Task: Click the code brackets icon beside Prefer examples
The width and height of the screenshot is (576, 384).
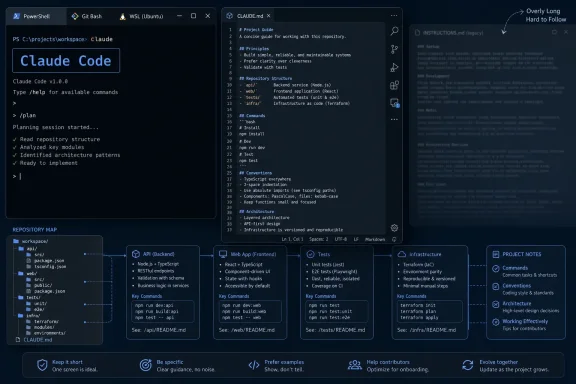Action: 254,365
